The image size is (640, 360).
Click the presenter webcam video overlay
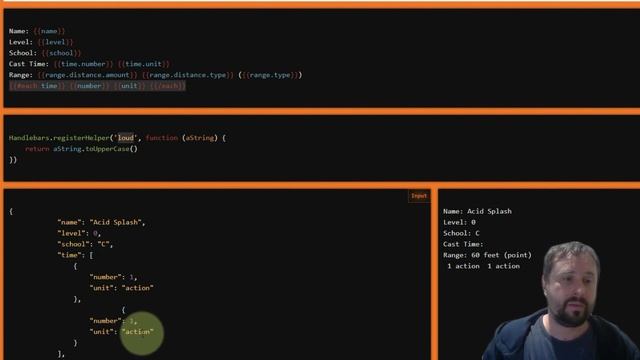click(x=561, y=301)
